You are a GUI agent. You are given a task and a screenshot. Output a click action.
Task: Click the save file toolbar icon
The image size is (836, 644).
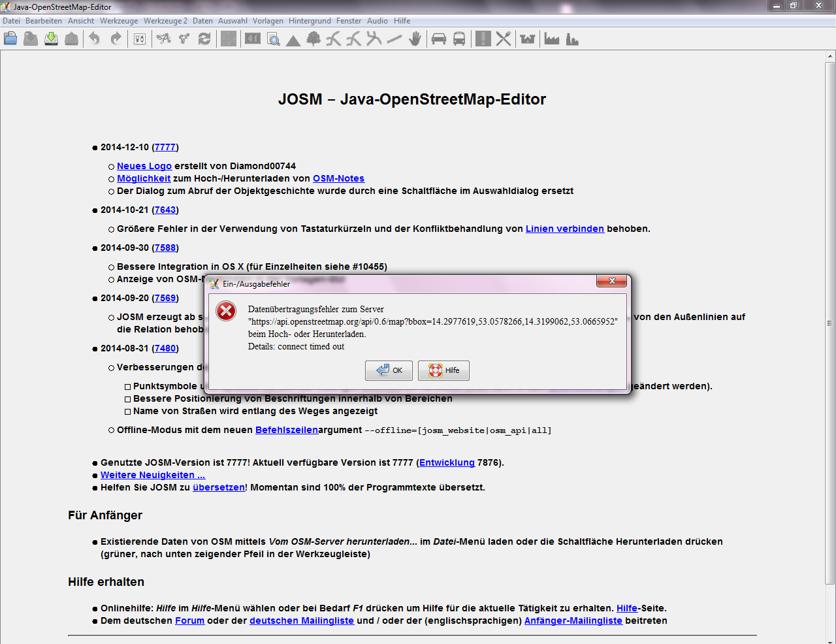(31, 39)
